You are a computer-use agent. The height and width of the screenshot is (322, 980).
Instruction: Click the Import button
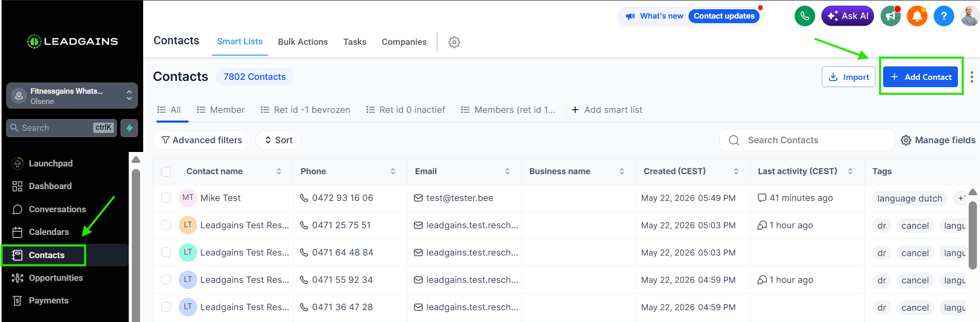(x=849, y=77)
